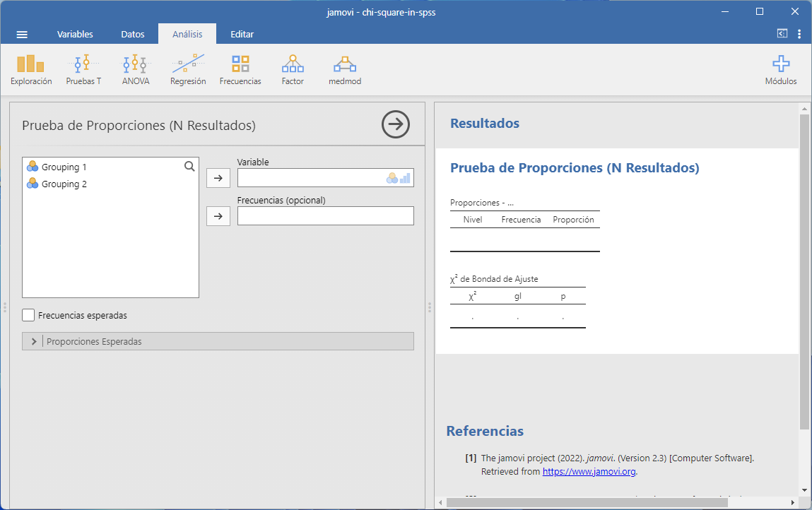The height and width of the screenshot is (510, 812).
Task: Open the Frecuencias analysis menu
Action: [240, 71]
